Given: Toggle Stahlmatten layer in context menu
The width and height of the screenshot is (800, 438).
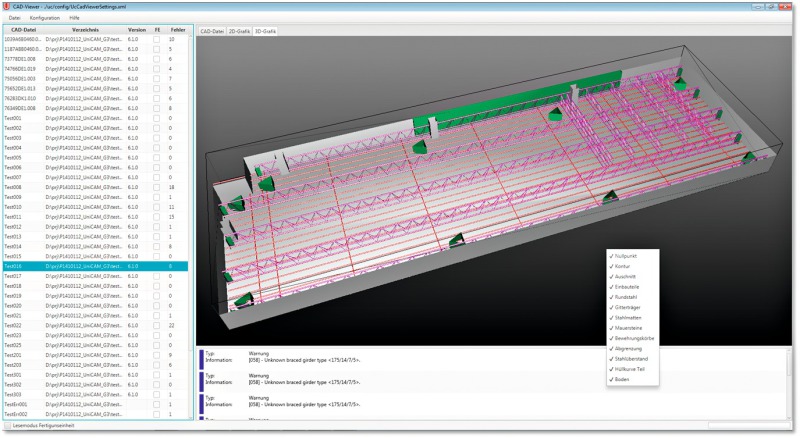Looking at the screenshot, I should pyautogui.click(x=633, y=318).
